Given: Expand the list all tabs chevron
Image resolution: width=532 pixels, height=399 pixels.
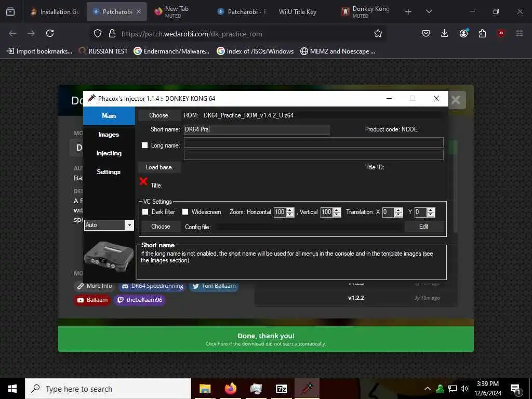Looking at the screenshot, I should (x=429, y=11).
